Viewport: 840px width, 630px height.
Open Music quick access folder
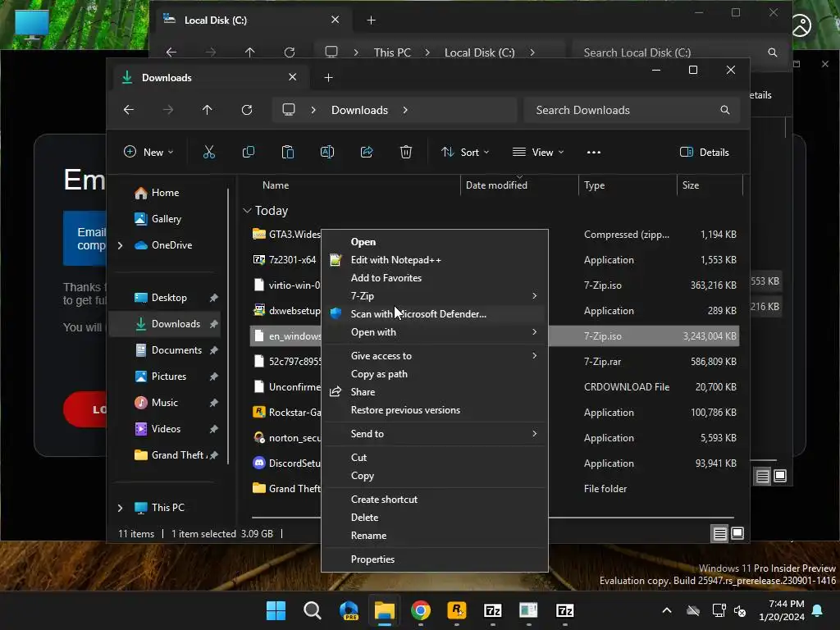click(164, 403)
